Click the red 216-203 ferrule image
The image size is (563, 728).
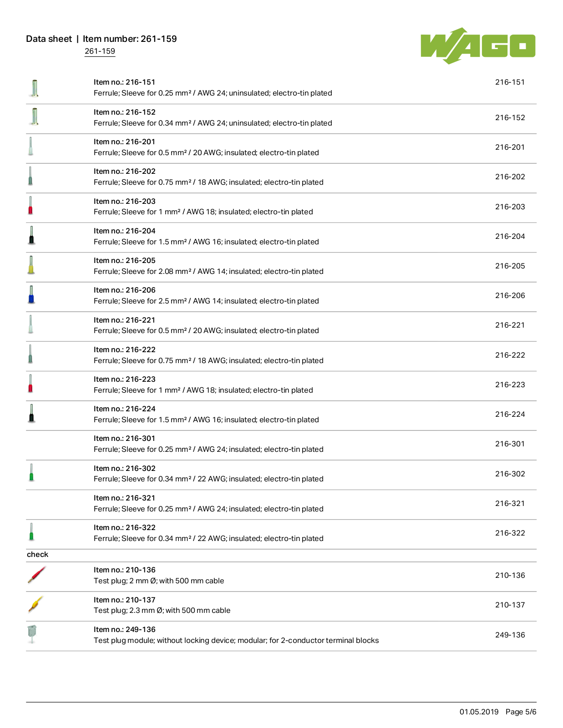(30, 205)
